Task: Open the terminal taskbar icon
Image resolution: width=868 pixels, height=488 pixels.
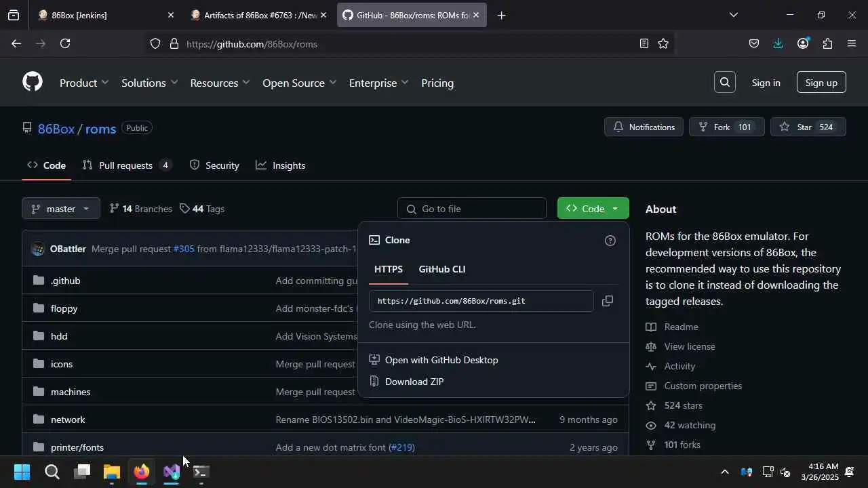Action: (201, 472)
